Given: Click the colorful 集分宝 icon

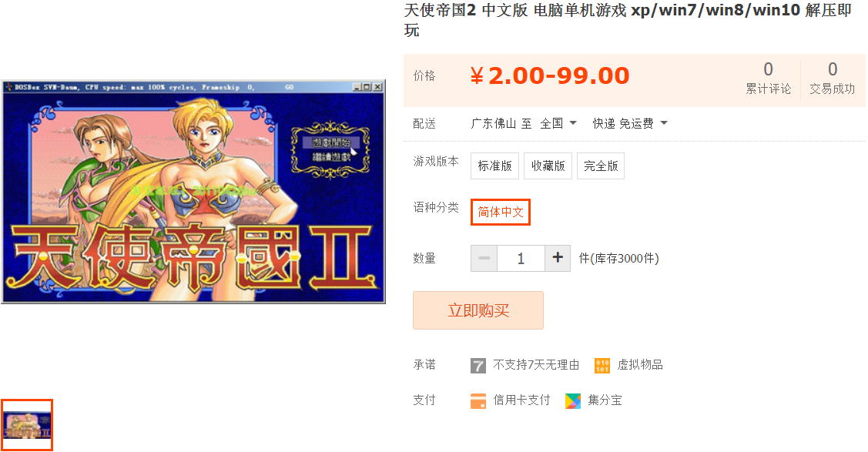Looking at the screenshot, I should (x=573, y=400).
